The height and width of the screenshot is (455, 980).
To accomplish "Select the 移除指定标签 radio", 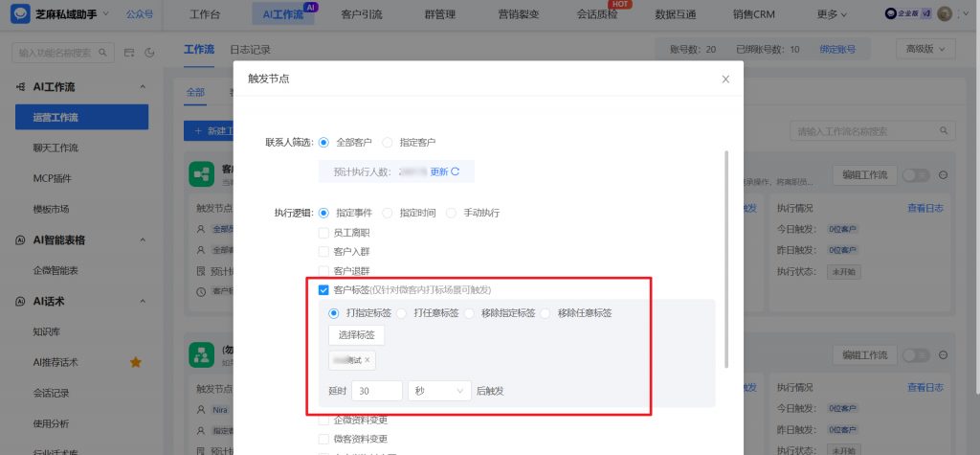I will tap(469, 313).
